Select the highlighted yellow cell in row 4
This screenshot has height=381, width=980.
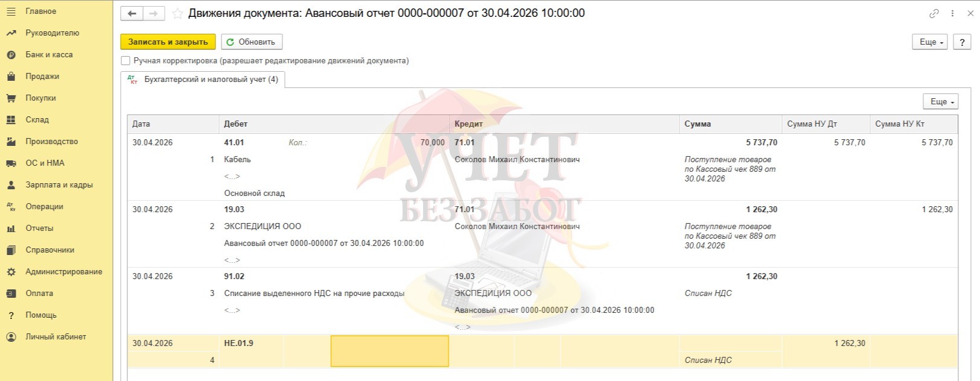(390, 351)
